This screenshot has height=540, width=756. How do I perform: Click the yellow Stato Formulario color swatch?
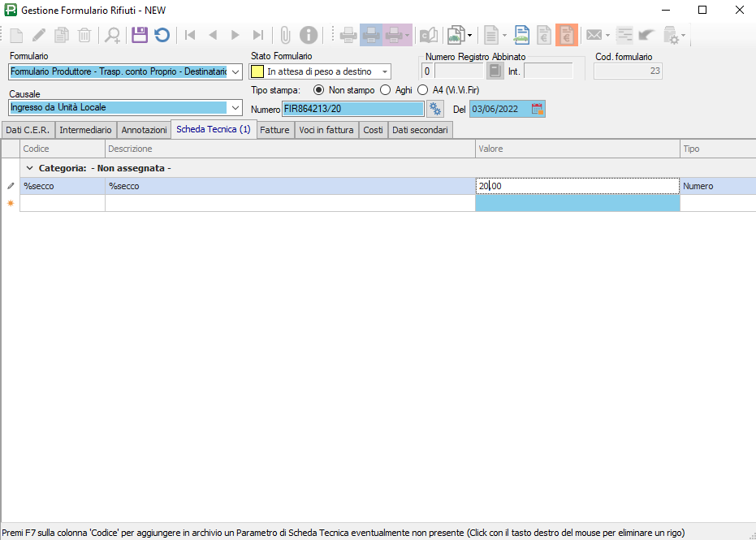click(x=257, y=71)
